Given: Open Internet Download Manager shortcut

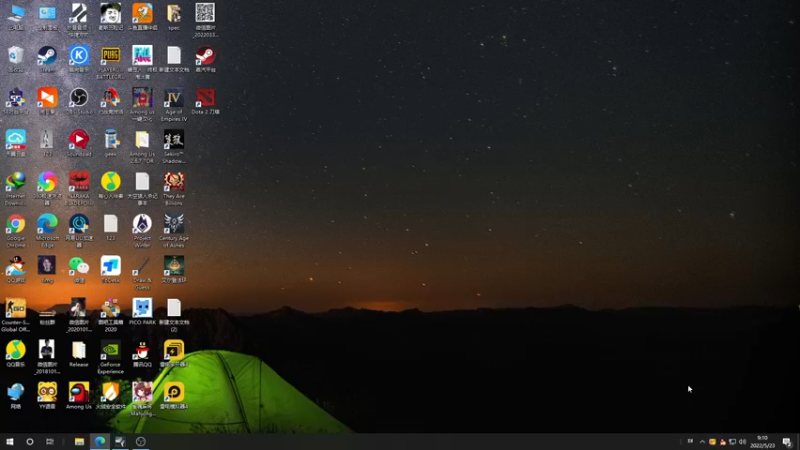Looking at the screenshot, I should click(16, 182).
